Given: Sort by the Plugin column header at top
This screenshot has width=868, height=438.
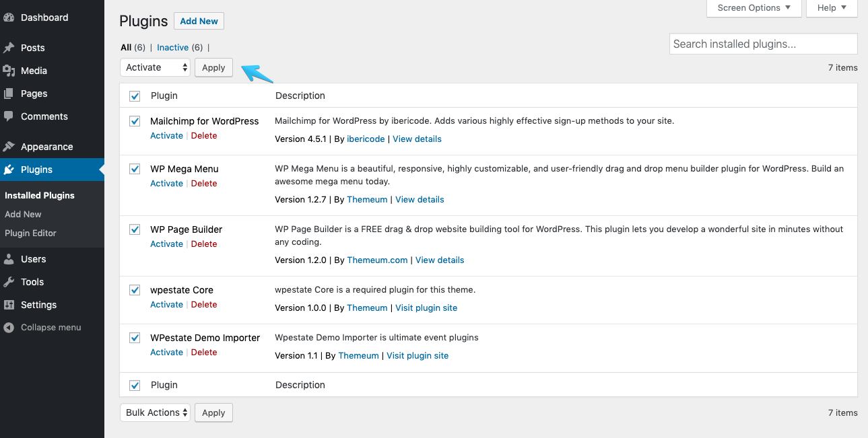Looking at the screenshot, I should click(164, 96).
